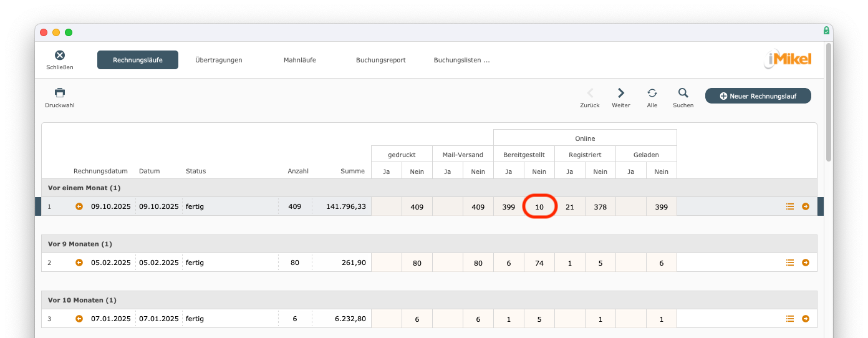Collapse the 'Vor 10 Monaten (1)' group
The height and width of the screenshot is (338, 868).
coord(82,300)
